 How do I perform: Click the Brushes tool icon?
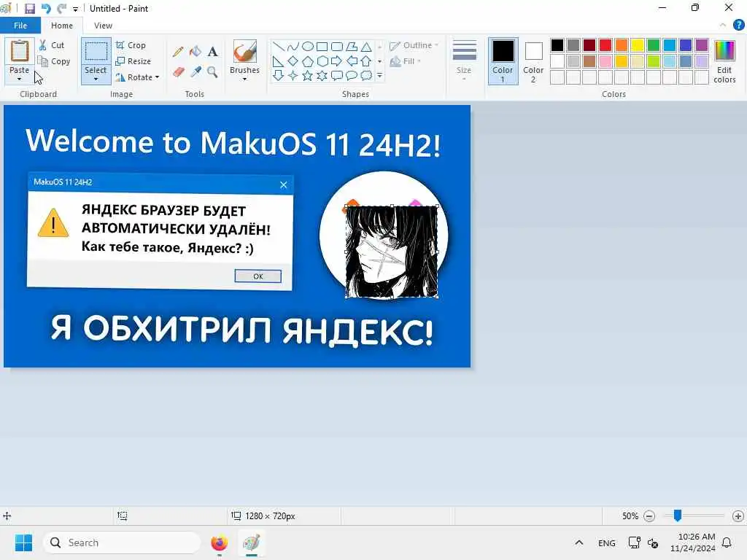(245, 51)
